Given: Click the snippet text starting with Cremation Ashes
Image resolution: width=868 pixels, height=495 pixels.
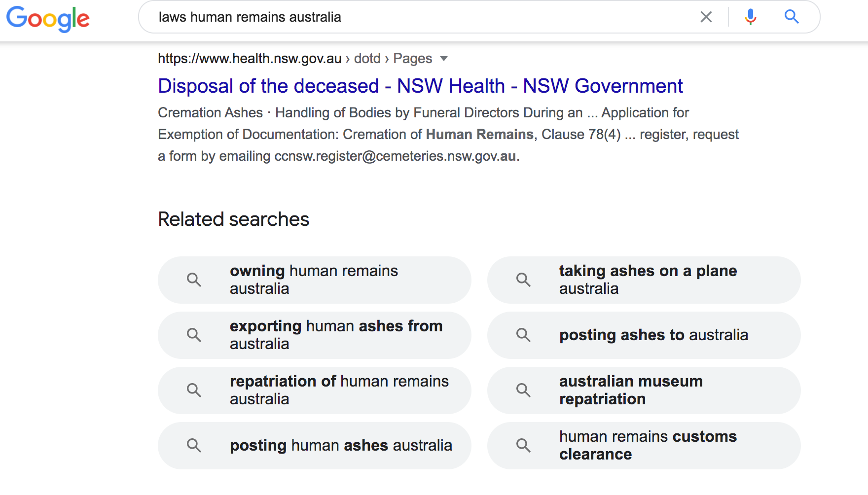Looking at the screenshot, I should click(x=448, y=134).
